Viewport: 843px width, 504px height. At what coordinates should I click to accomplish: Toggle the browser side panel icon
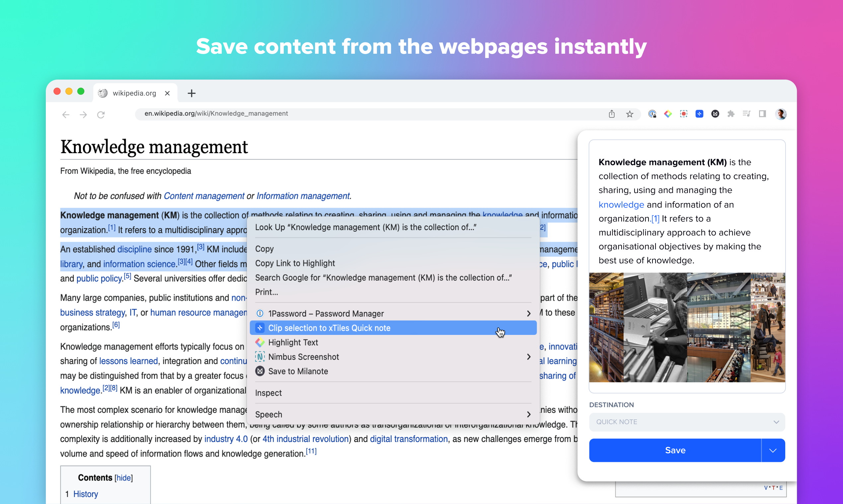click(x=762, y=114)
